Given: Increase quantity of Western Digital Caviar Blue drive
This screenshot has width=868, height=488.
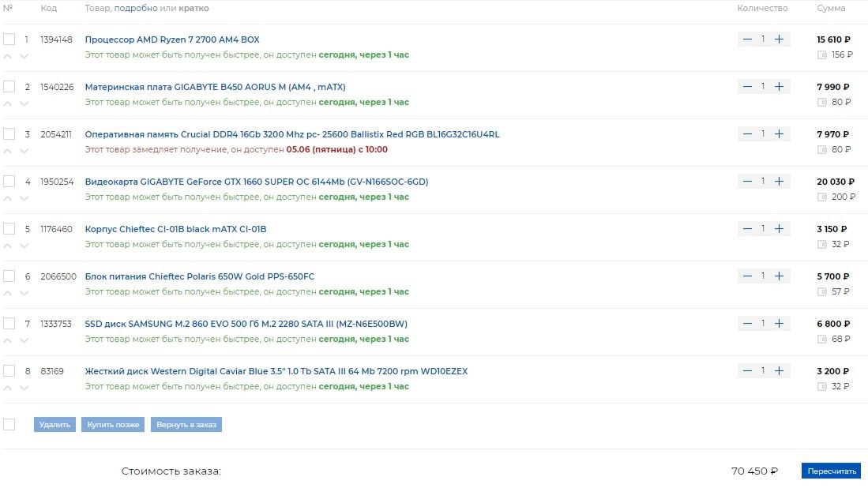Looking at the screenshot, I should coord(779,370).
